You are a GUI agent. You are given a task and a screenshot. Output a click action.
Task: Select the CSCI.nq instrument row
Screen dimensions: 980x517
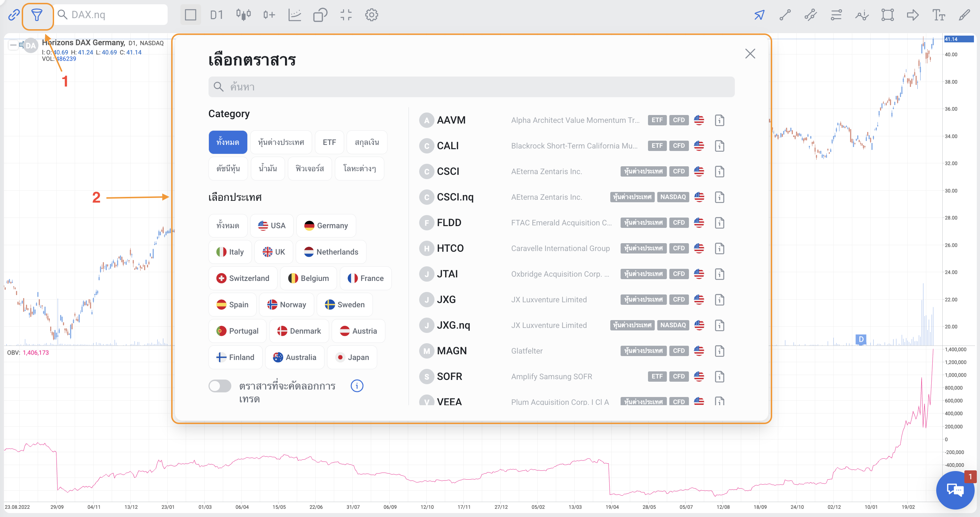pos(455,197)
